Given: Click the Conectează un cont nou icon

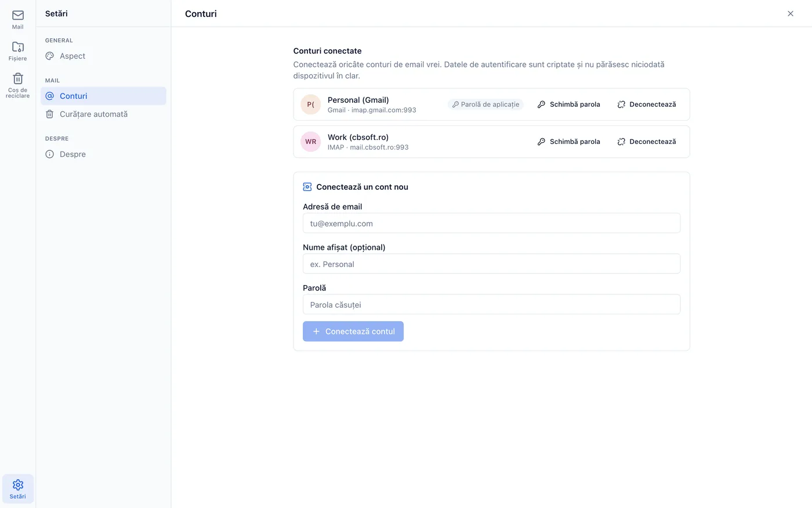Looking at the screenshot, I should [x=307, y=187].
